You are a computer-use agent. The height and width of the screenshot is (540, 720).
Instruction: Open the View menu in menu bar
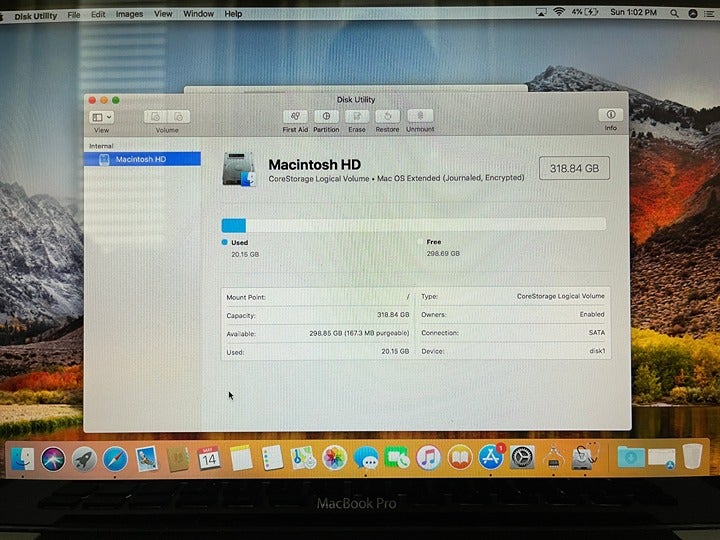coord(163,14)
